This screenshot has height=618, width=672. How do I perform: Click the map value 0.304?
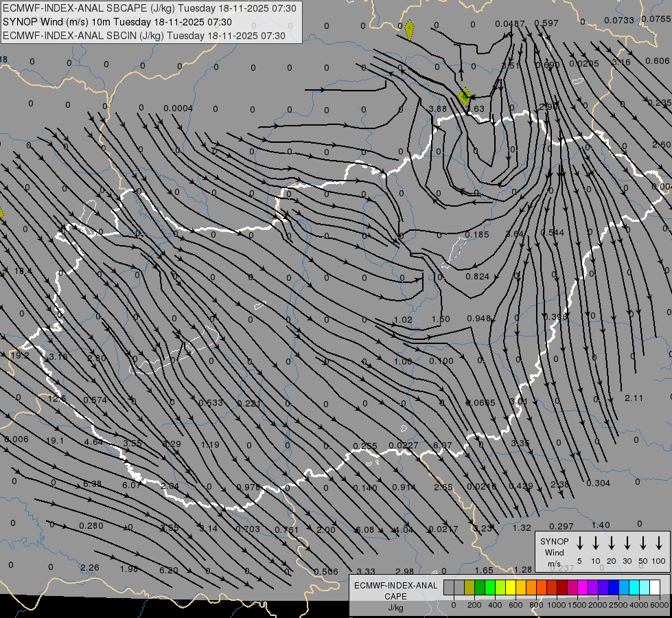click(599, 483)
